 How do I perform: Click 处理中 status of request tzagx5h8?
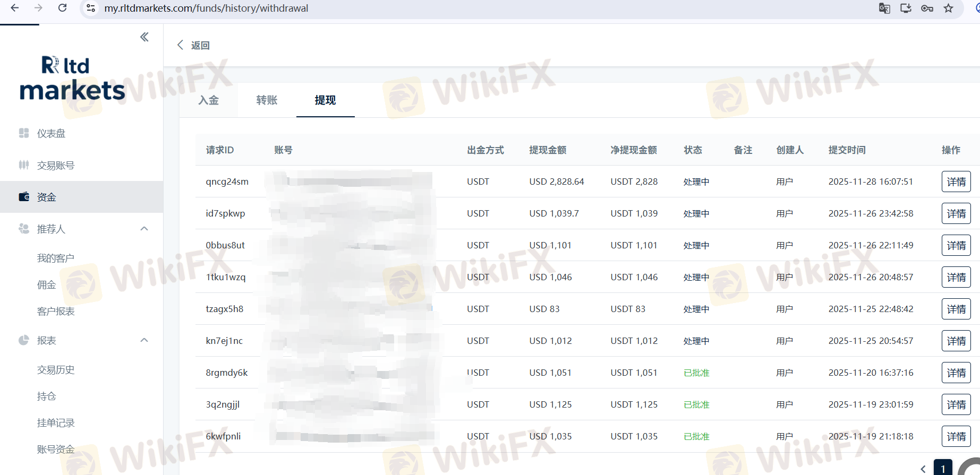point(696,309)
